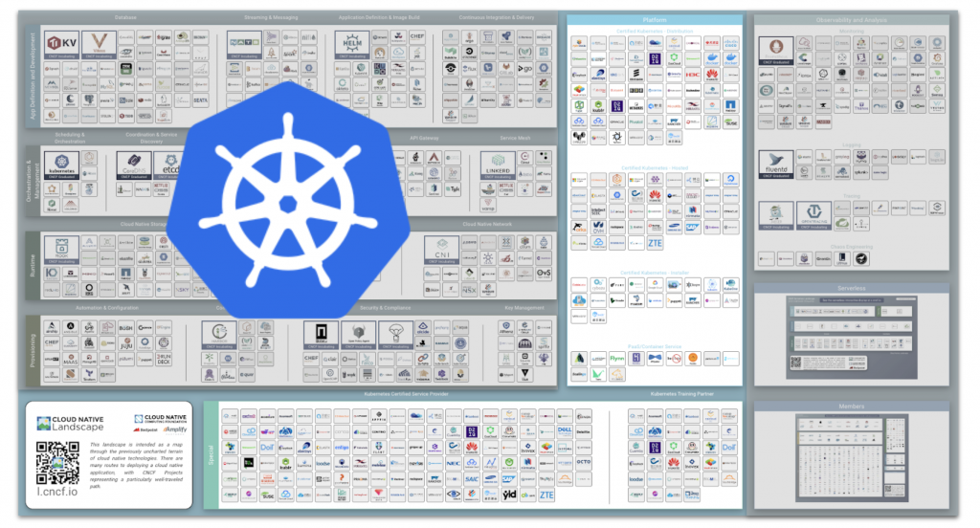Image resolution: width=980 pixels, height=528 pixels.
Task: Open the Members landscape thumbnail
Action: coord(851,457)
